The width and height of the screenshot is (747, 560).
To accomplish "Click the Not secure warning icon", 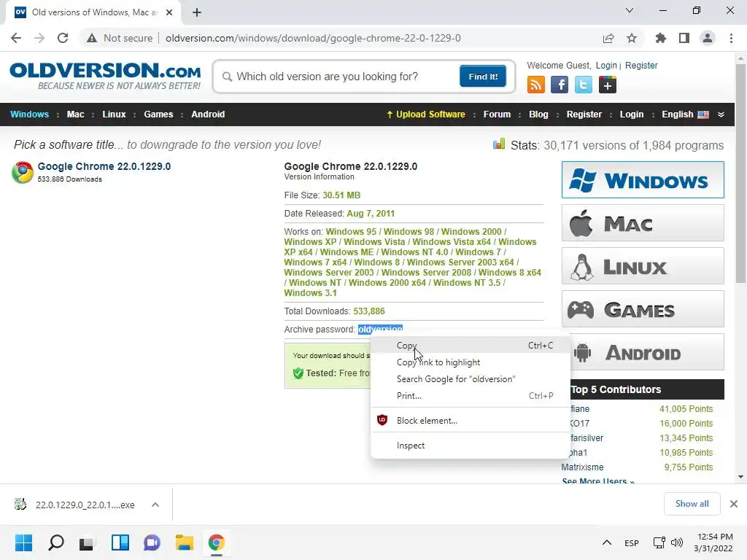I will click(92, 38).
